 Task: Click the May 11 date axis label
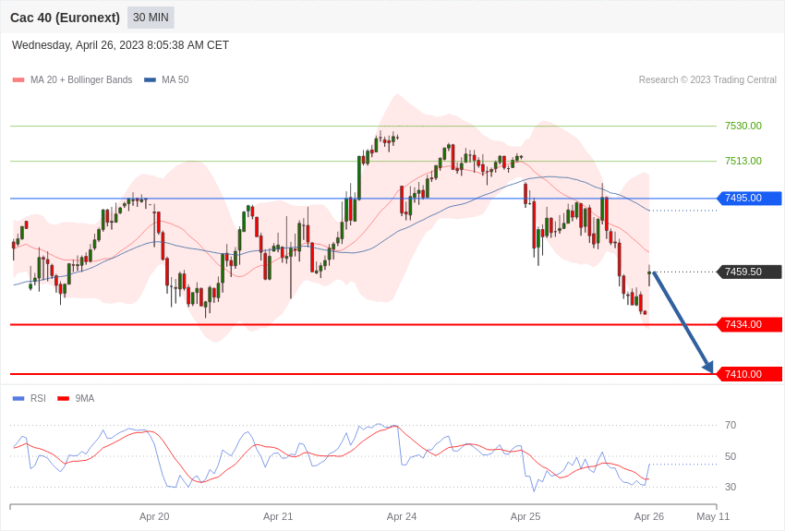[x=713, y=516]
